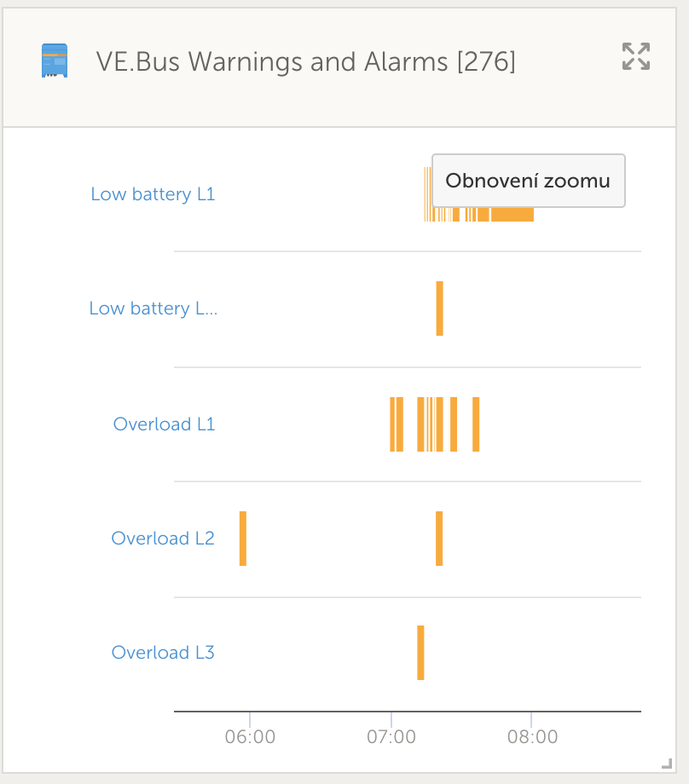Select the Low battery L1 label
Viewport: 689px width, 784px height.
tap(153, 194)
